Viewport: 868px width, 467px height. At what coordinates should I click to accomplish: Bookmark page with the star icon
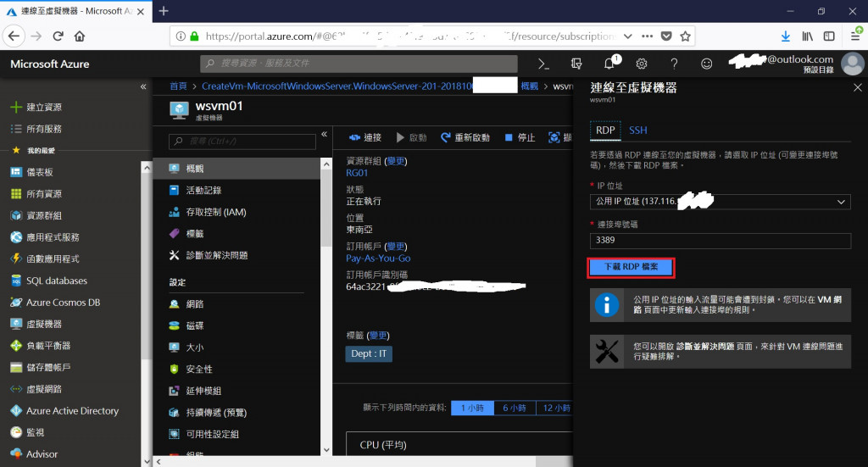[x=685, y=36]
